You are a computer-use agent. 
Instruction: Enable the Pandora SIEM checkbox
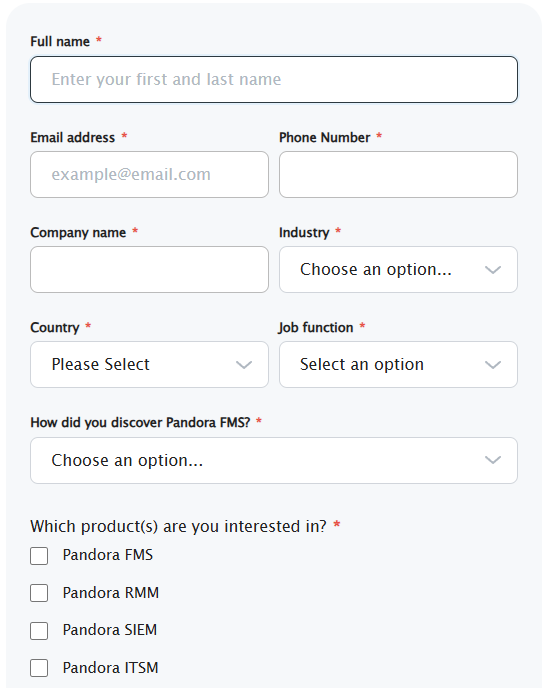coord(39,631)
